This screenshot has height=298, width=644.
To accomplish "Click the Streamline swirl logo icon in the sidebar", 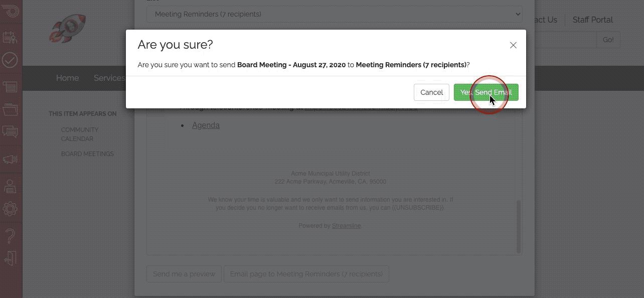I will tap(10, 9).
